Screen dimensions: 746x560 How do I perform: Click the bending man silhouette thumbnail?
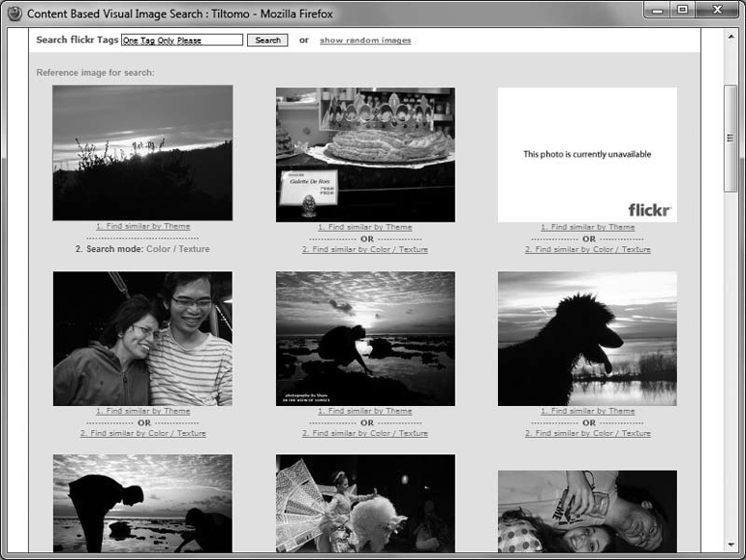(142, 503)
